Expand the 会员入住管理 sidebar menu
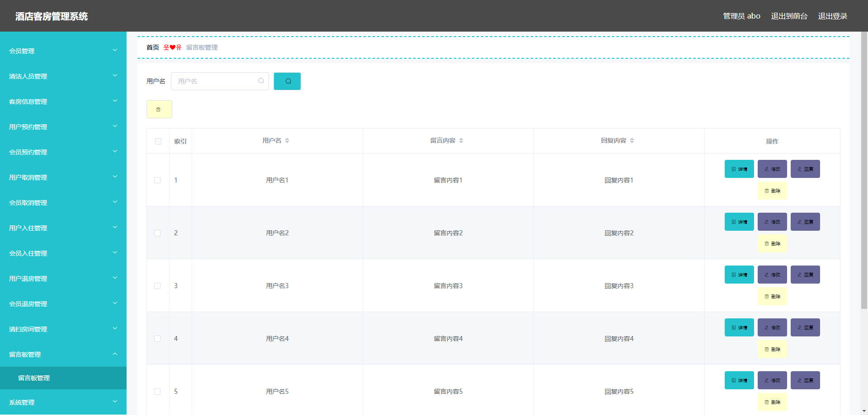Image resolution: width=868 pixels, height=415 pixels. point(63,253)
